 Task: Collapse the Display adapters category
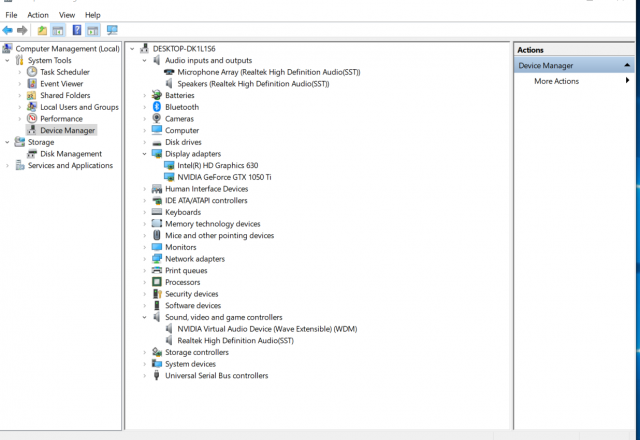click(145, 154)
